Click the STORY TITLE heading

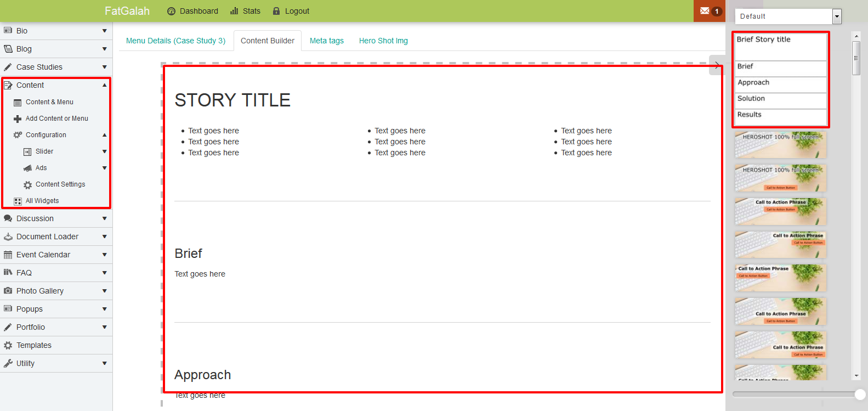[x=232, y=100]
